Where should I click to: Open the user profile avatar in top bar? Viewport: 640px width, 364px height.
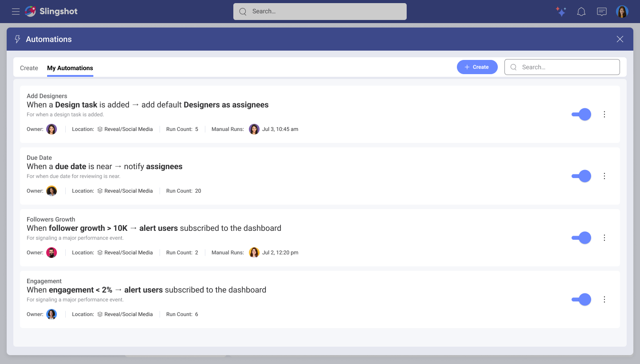coord(622,12)
